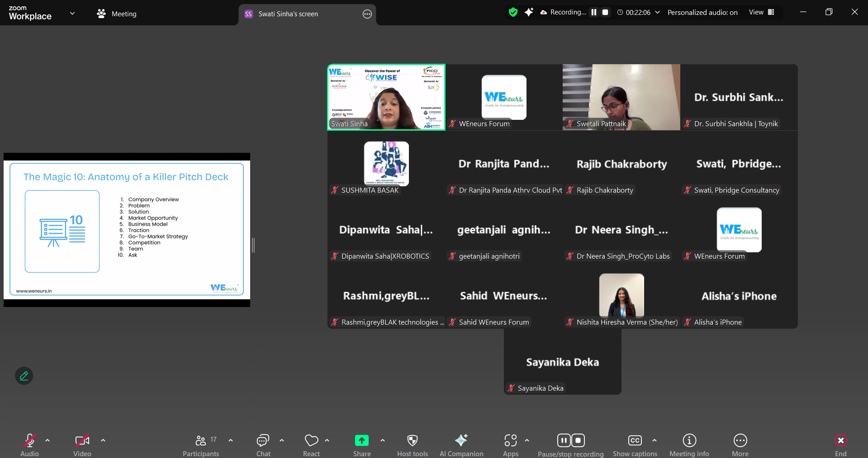The height and width of the screenshot is (458, 868).
Task: Click the End meeting button
Action: [840, 445]
